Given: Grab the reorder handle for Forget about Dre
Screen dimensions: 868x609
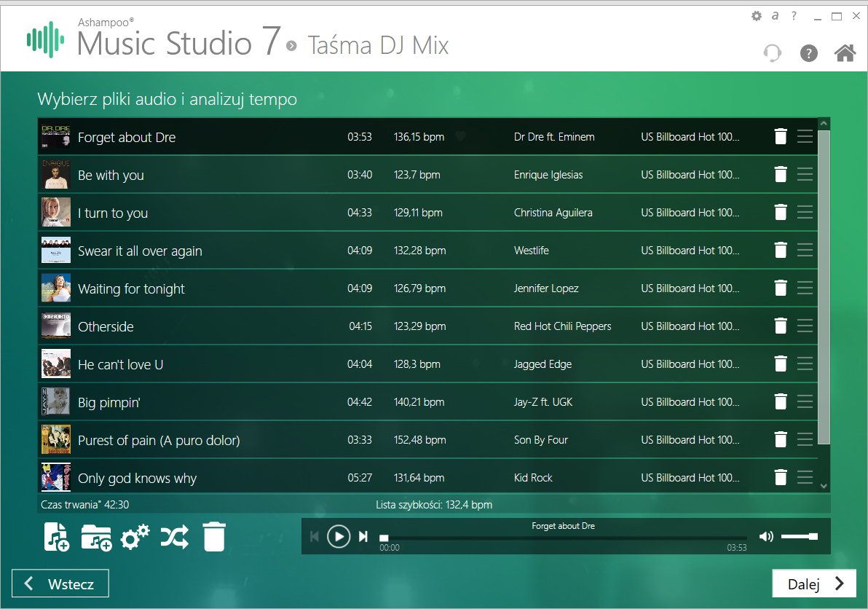Looking at the screenshot, I should [805, 136].
